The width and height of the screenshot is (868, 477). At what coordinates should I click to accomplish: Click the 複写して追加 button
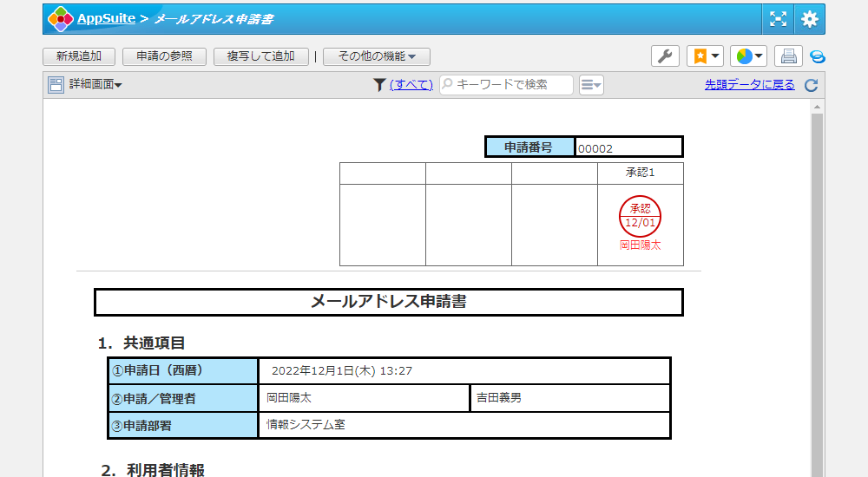pyautogui.click(x=260, y=56)
